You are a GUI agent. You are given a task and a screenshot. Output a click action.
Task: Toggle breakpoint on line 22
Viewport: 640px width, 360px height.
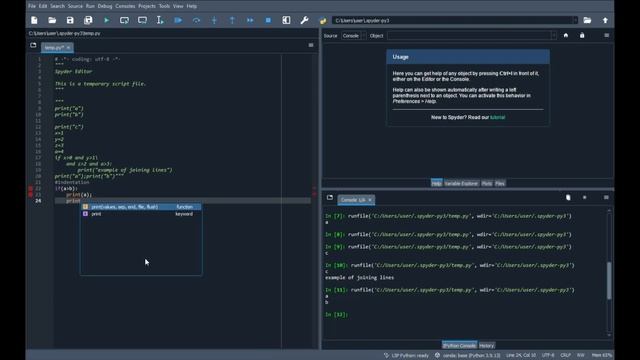[31, 189]
